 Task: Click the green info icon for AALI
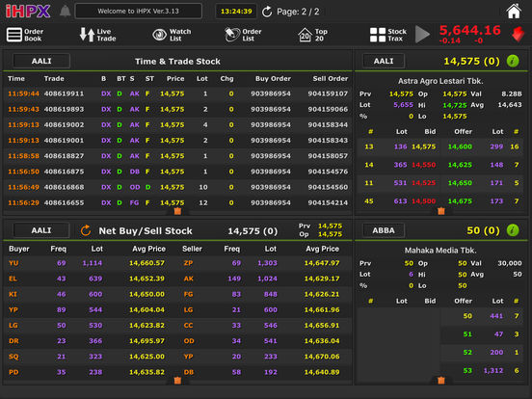[513, 61]
